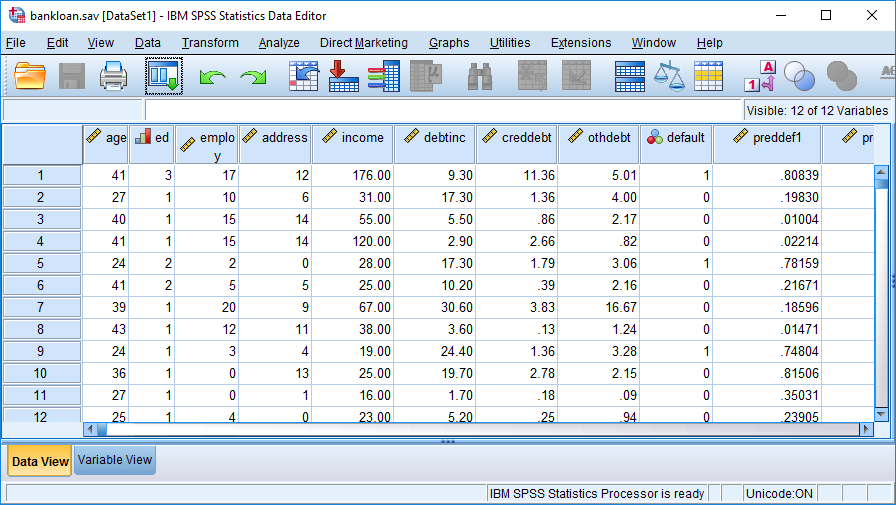
Task: Open Weight cases scales icon
Action: click(x=669, y=76)
